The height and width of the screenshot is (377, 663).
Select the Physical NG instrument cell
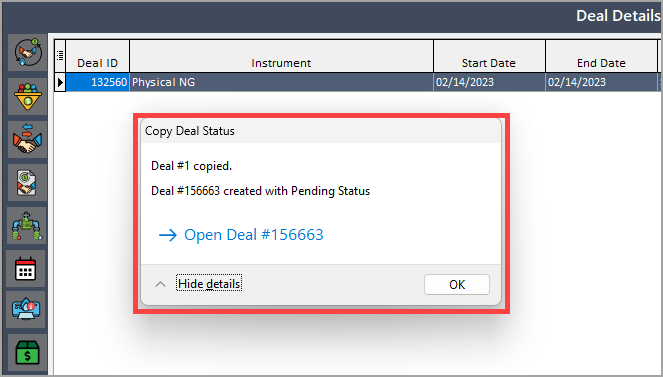[281, 82]
